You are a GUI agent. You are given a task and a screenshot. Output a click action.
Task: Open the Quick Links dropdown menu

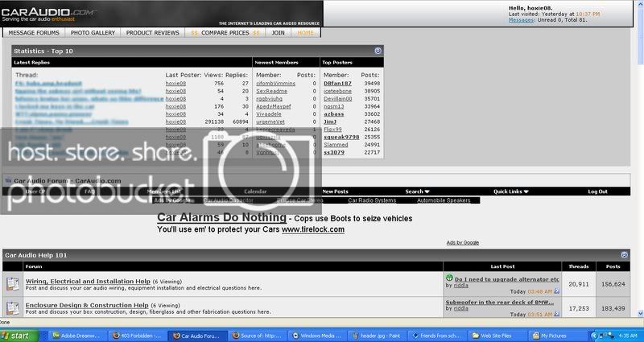click(x=511, y=192)
